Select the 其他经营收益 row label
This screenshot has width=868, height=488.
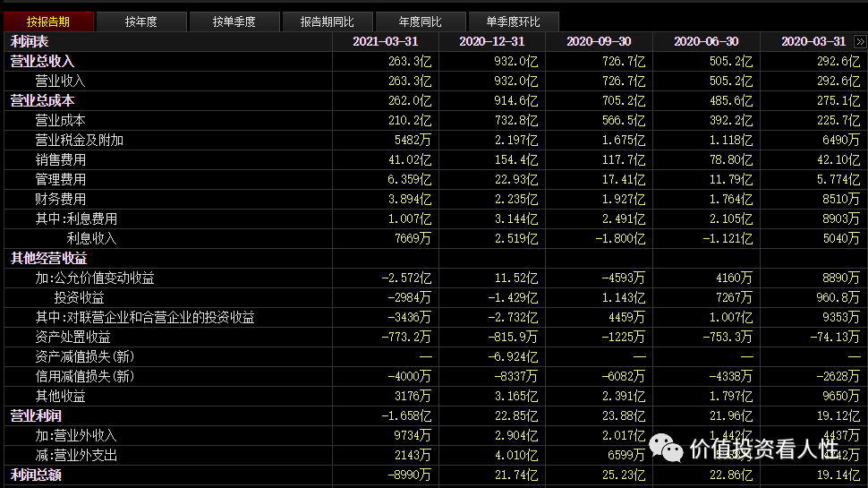coord(48,259)
